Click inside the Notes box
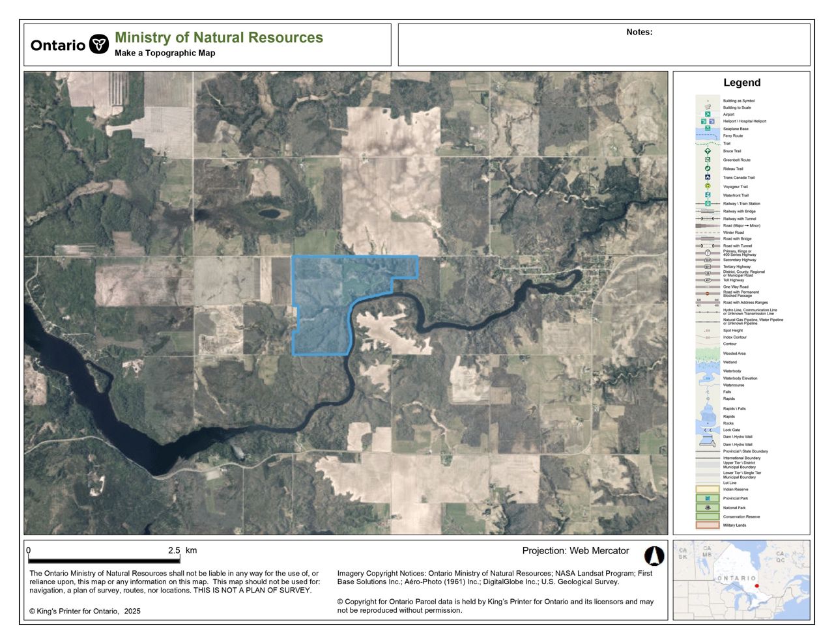834x644 pixels. click(x=604, y=49)
